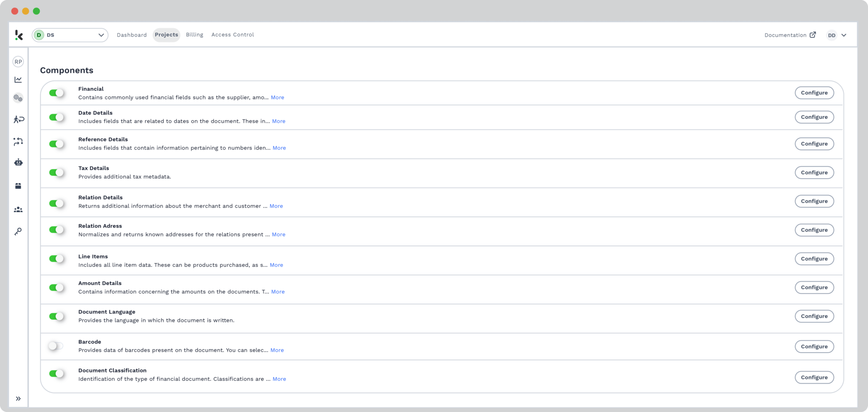
Task: Open the human-in-the-loop review icon
Action: click(x=18, y=119)
